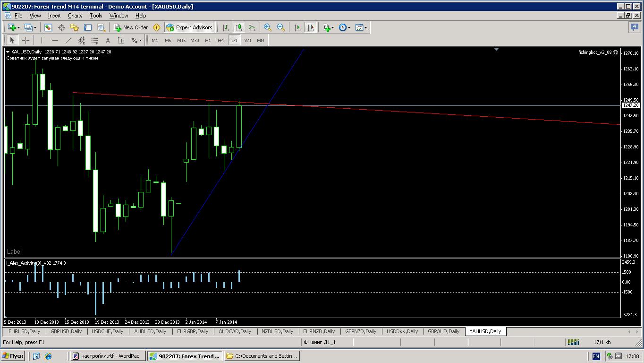Screen dimensions: 644x363
Task: Switch to the AUDCAD,Daily chart tab
Action: tap(235, 331)
